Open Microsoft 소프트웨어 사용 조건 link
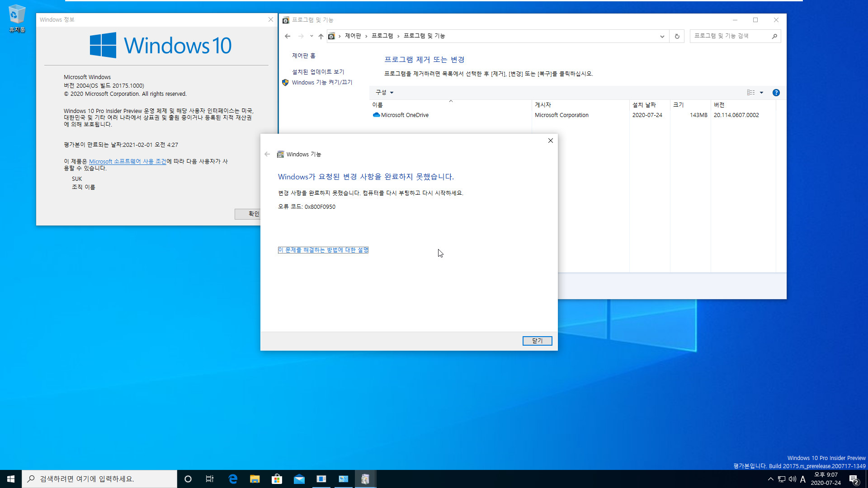Image resolution: width=868 pixels, height=488 pixels. click(127, 161)
